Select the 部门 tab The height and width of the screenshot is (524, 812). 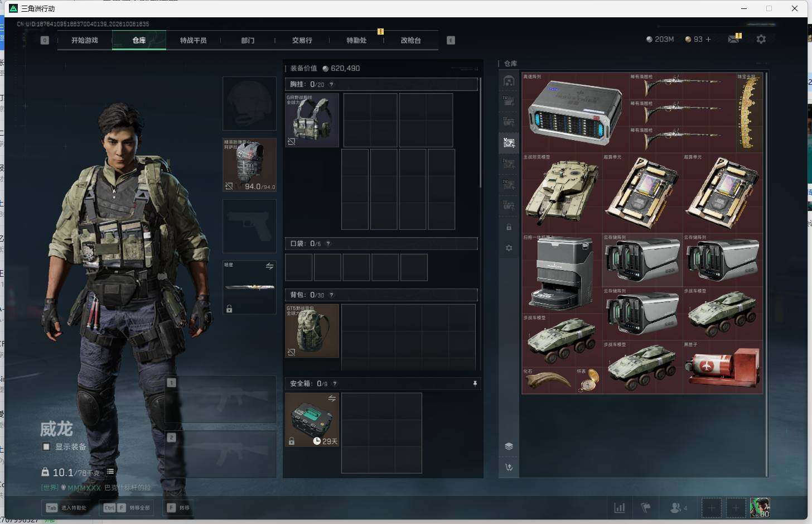[248, 40]
